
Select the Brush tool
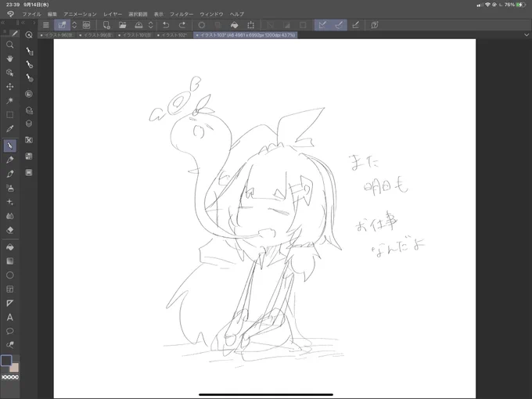[x=10, y=174]
